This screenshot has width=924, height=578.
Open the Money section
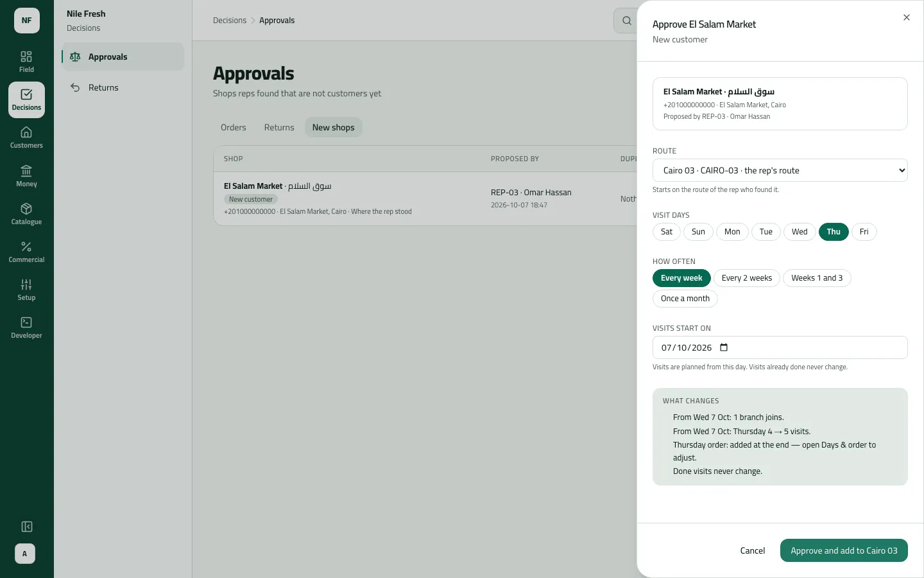[26, 176]
